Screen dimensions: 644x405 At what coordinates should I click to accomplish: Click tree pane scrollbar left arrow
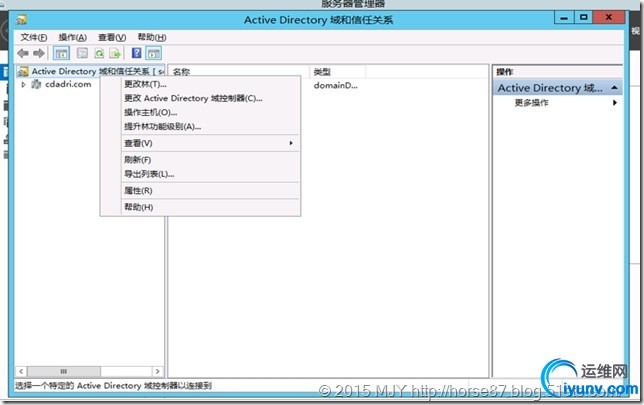(21, 371)
